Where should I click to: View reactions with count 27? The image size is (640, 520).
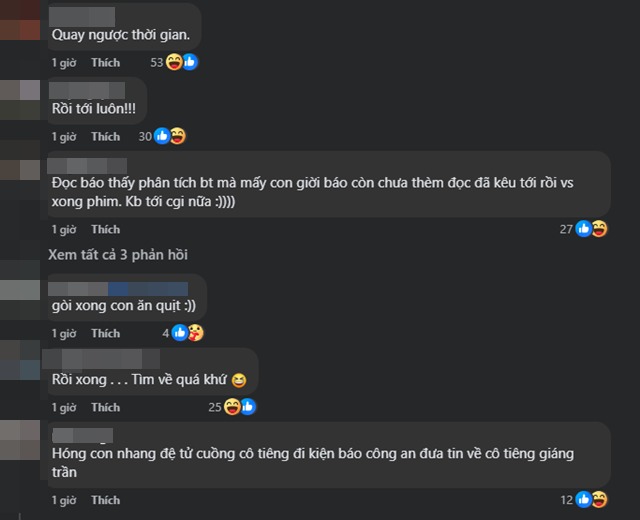591,229
